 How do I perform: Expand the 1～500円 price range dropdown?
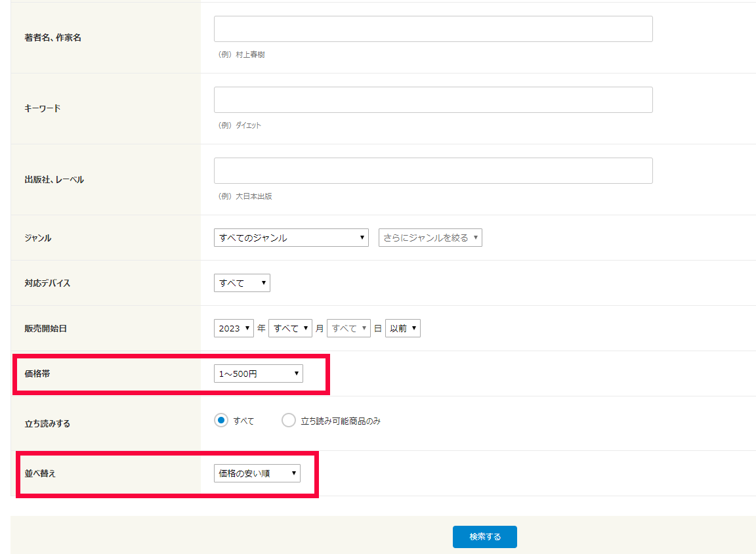click(258, 374)
